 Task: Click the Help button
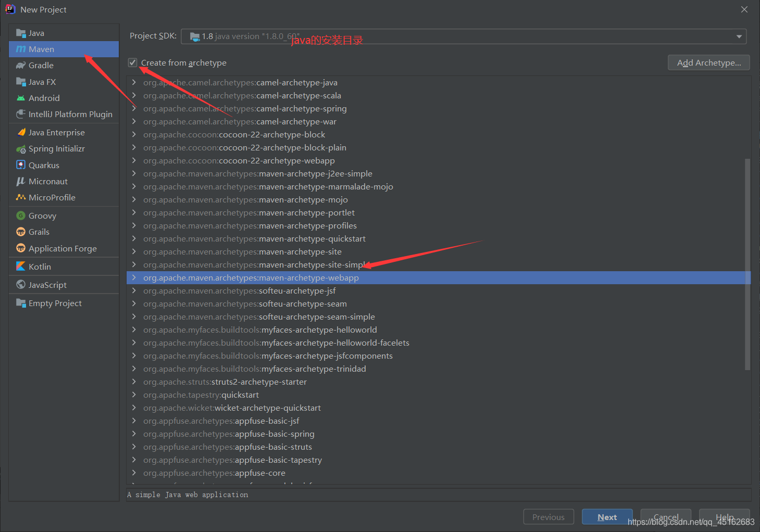pos(725,517)
